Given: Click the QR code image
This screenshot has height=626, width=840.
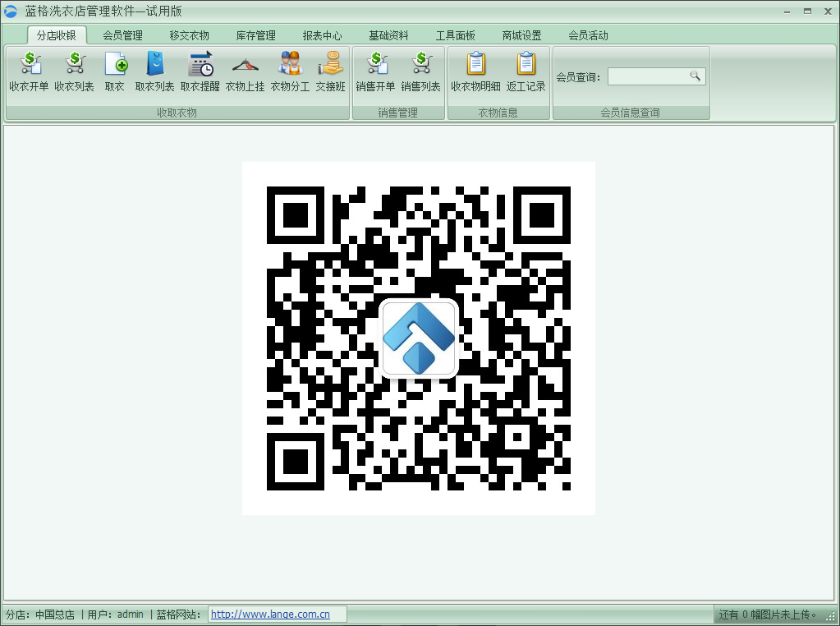Looking at the screenshot, I should coord(419,338).
